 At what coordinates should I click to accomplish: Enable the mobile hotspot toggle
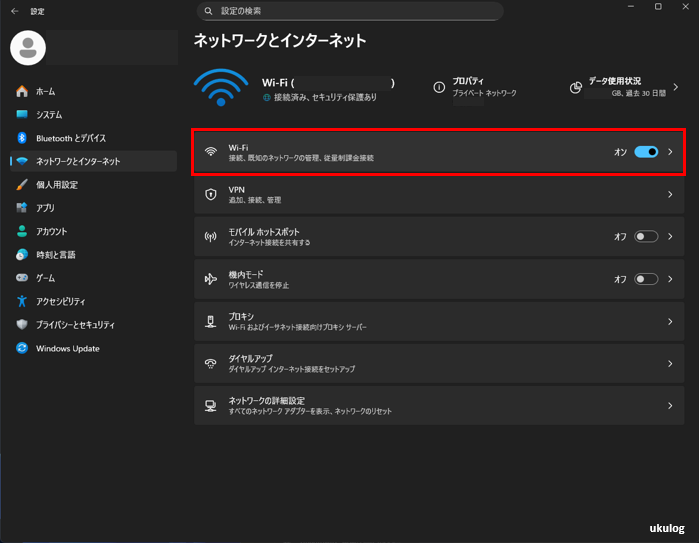(x=646, y=237)
